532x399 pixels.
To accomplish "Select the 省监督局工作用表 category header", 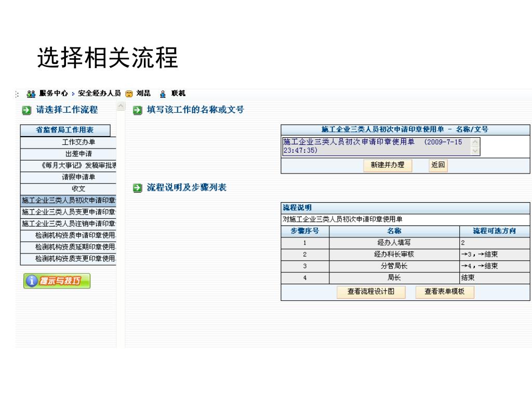I will pyautogui.click(x=65, y=130).
